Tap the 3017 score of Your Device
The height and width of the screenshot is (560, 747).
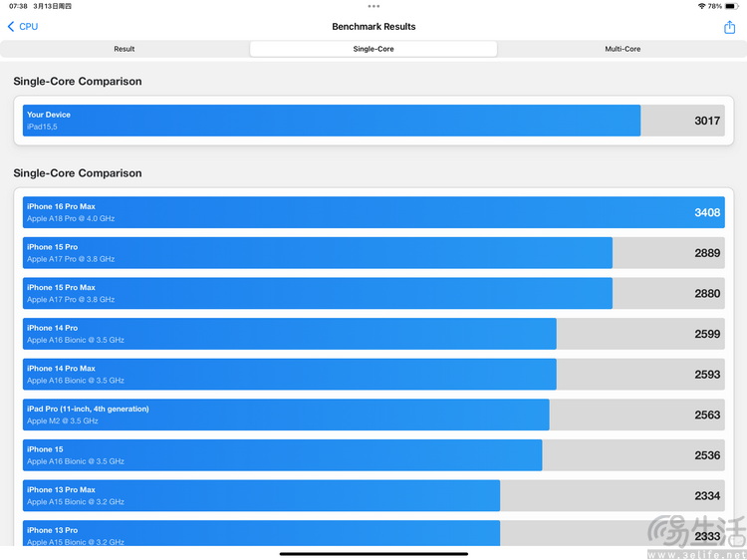pyautogui.click(x=706, y=121)
